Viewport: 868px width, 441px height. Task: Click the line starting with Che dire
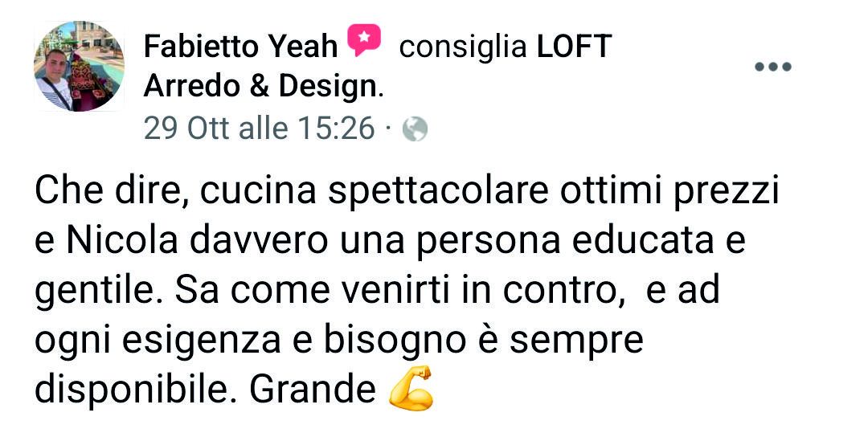point(407,191)
